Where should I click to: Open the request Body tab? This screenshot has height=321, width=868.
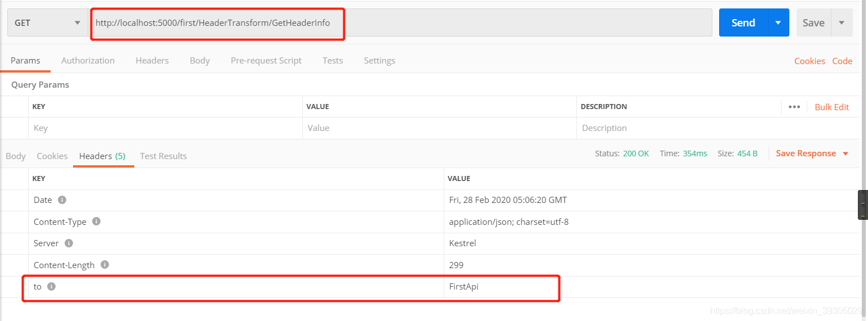pos(199,61)
